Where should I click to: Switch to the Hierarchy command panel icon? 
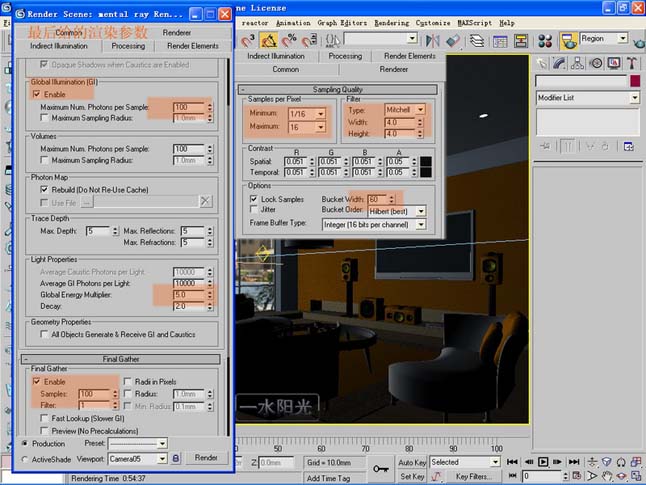click(577, 63)
